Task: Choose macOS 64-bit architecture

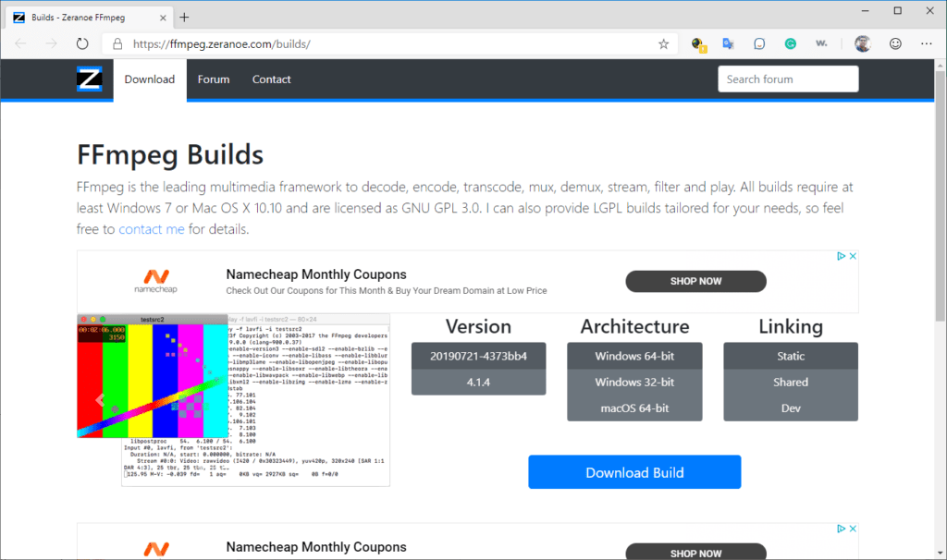Action: click(x=634, y=408)
